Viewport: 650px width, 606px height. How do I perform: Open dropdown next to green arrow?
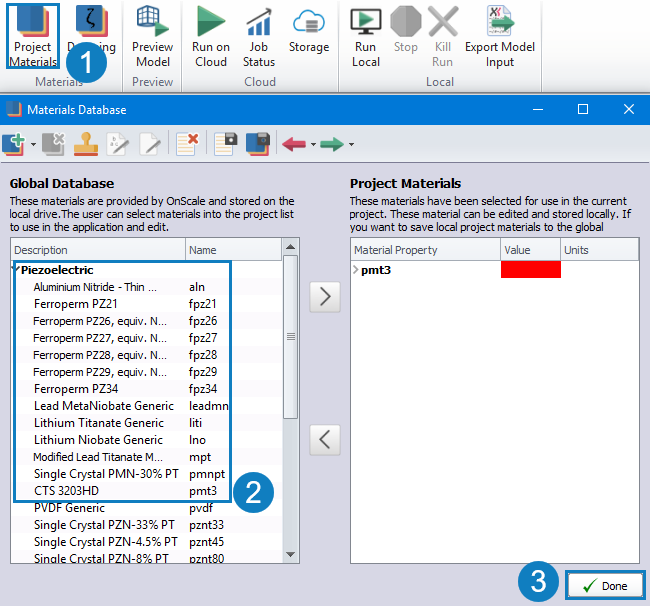(x=351, y=145)
